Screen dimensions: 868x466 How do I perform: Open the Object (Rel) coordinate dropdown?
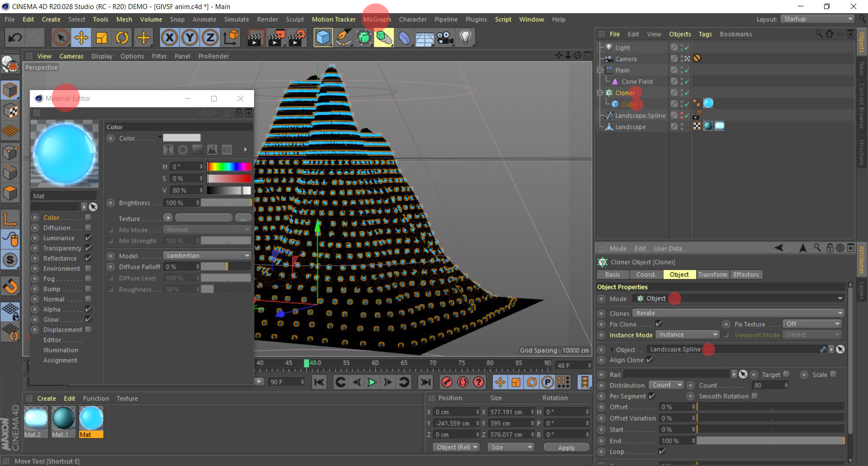coord(457,447)
